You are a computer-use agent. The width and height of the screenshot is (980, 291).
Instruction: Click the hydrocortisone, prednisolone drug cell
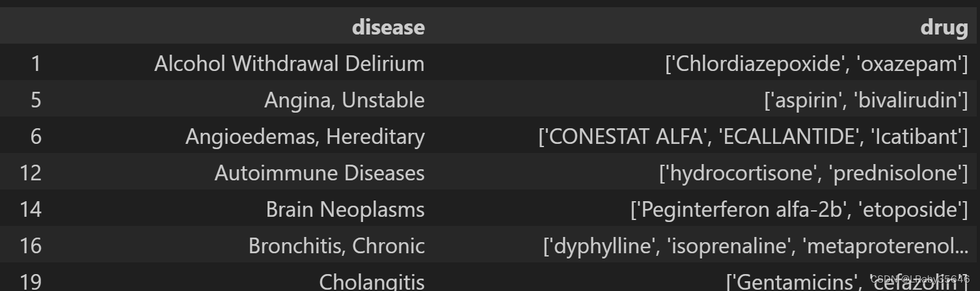click(x=813, y=174)
